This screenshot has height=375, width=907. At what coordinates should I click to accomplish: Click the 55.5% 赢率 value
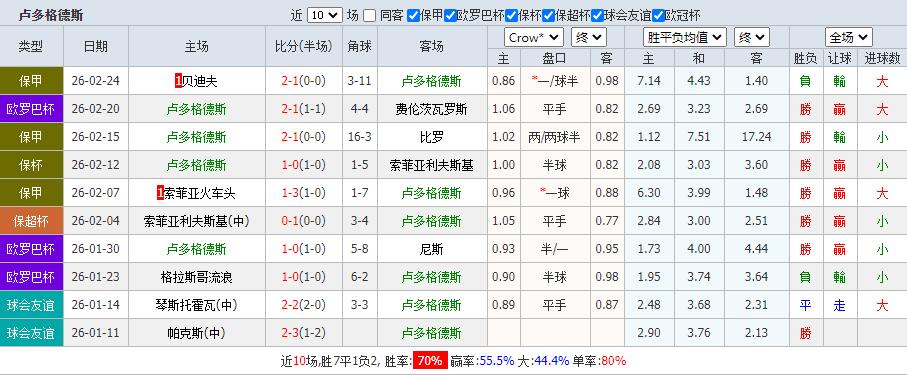pos(496,361)
